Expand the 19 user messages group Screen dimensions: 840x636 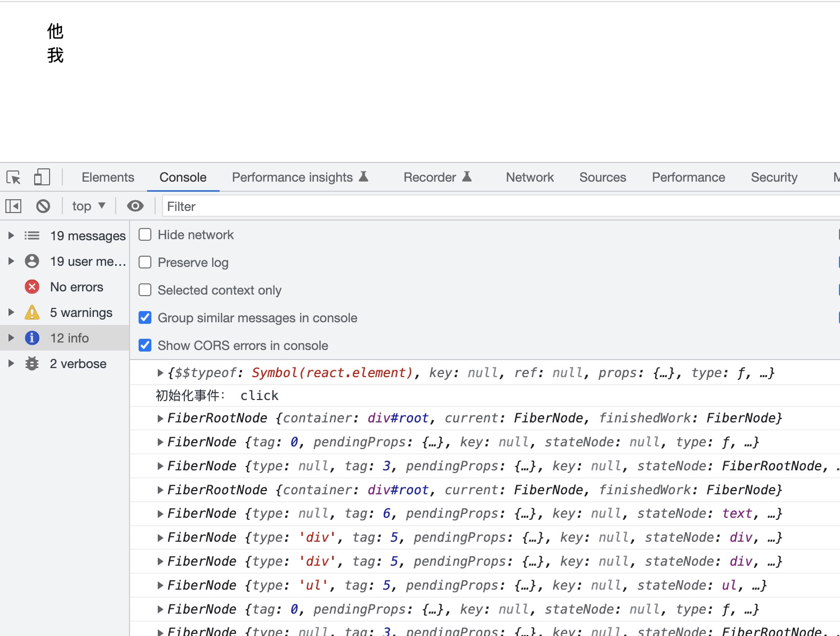point(11,261)
